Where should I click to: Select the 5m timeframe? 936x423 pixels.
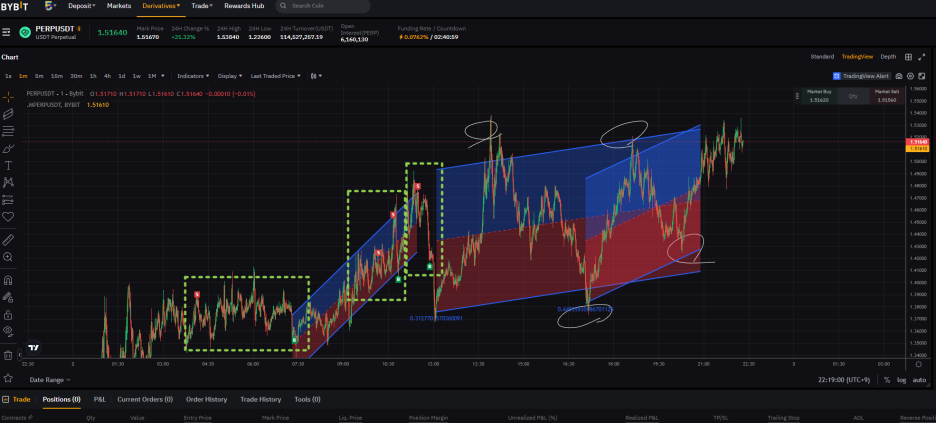click(39, 76)
